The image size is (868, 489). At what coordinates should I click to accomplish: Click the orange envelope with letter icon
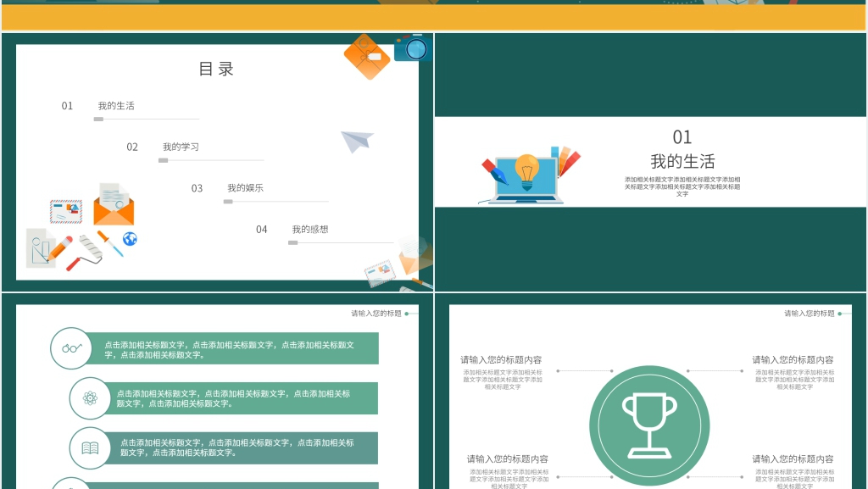click(x=114, y=204)
